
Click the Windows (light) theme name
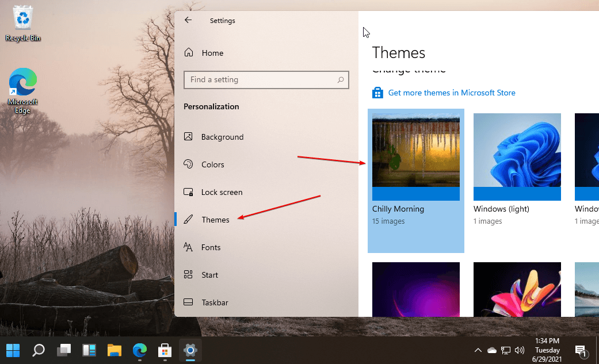click(x=501, y=209)
